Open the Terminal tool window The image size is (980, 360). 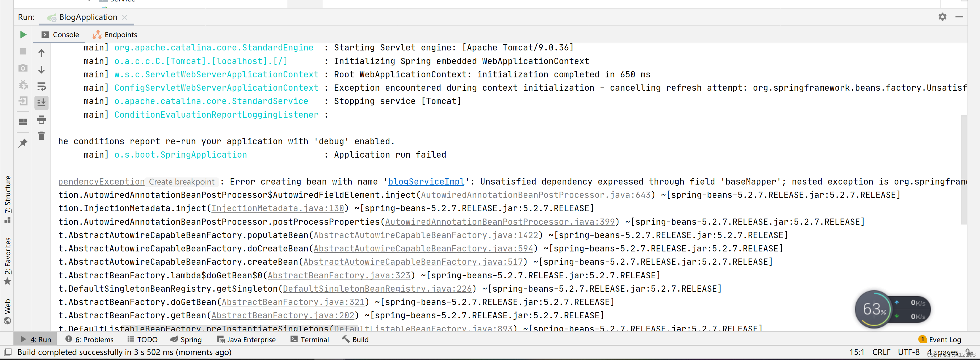(309, 340)
